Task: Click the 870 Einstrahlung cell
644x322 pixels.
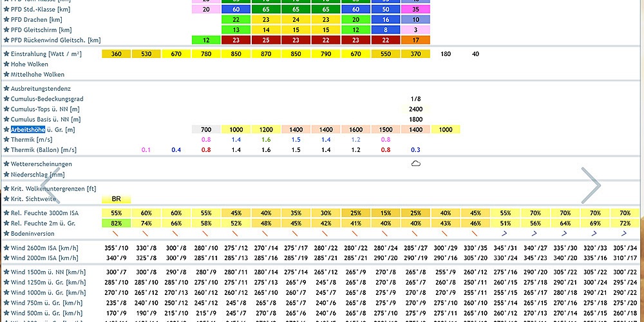Action: (x=266, y=54)
